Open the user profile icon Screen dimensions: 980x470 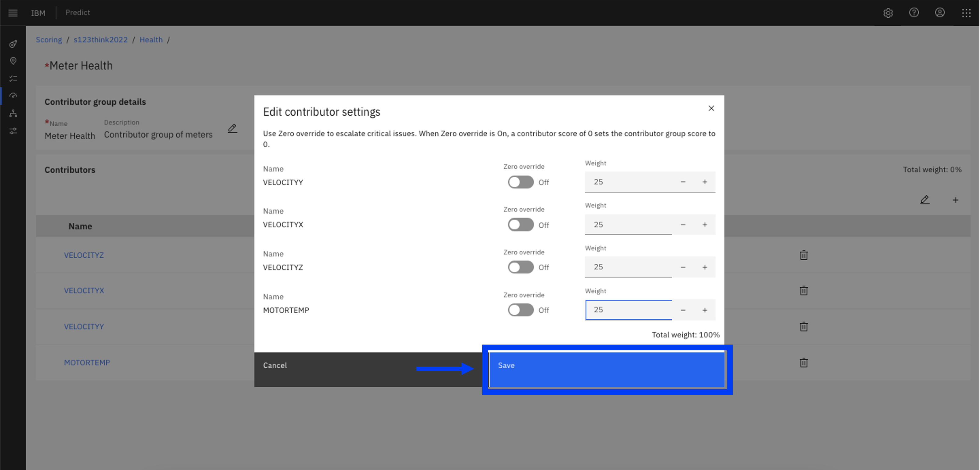[940, 13]
